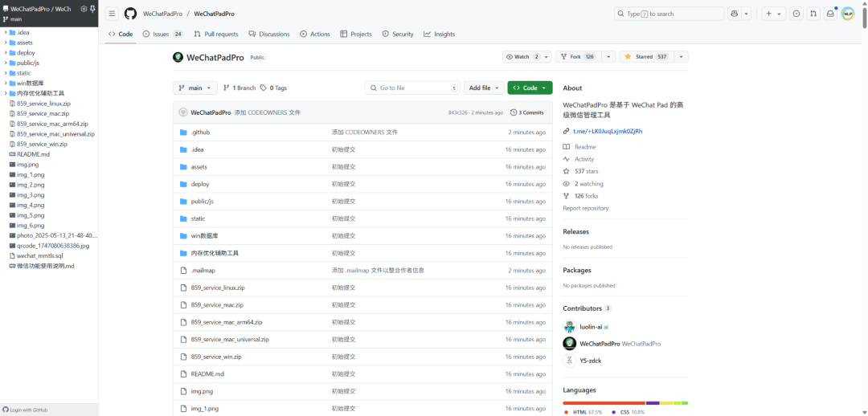Image resolution: width=868 pixels, height=416 pixels.
Task: Open the pull requests shortcut icon in header
Action: 813,14
